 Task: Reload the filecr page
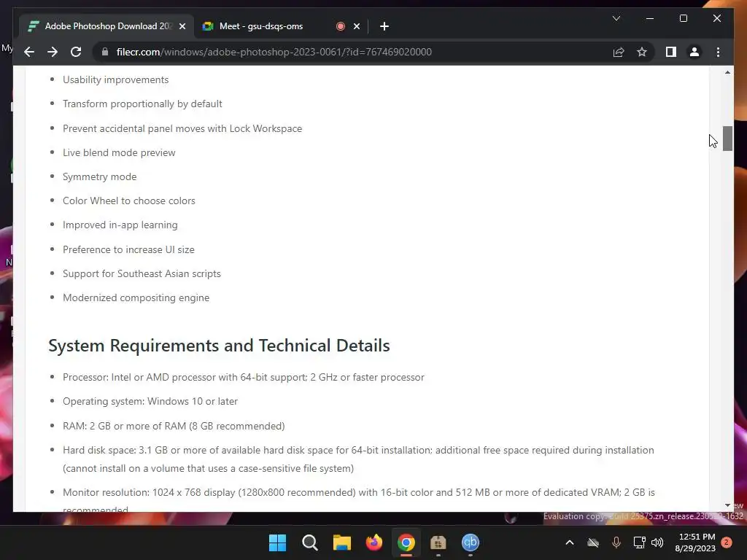click(76, 52)
